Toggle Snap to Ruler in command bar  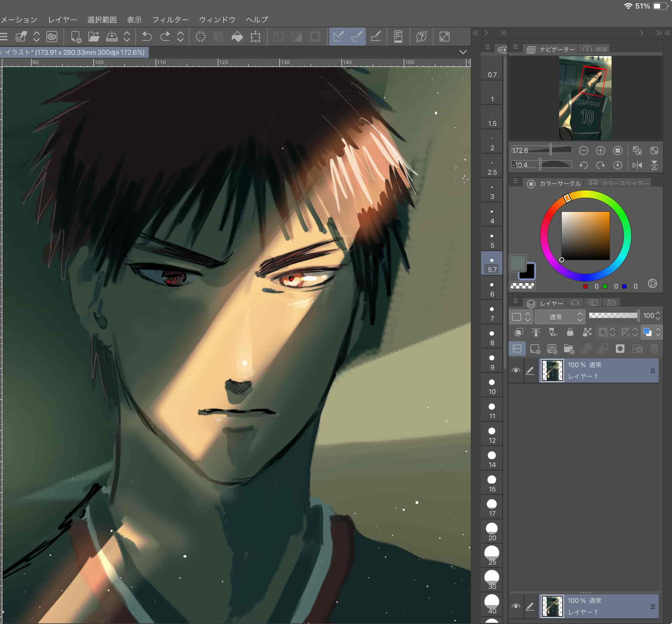338,37
